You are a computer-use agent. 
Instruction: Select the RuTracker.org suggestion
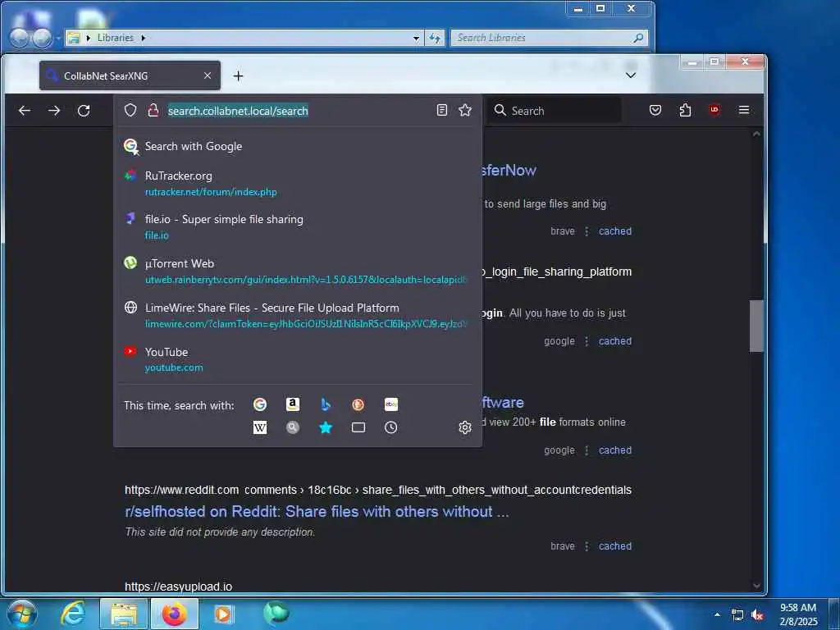pos(298,183)
